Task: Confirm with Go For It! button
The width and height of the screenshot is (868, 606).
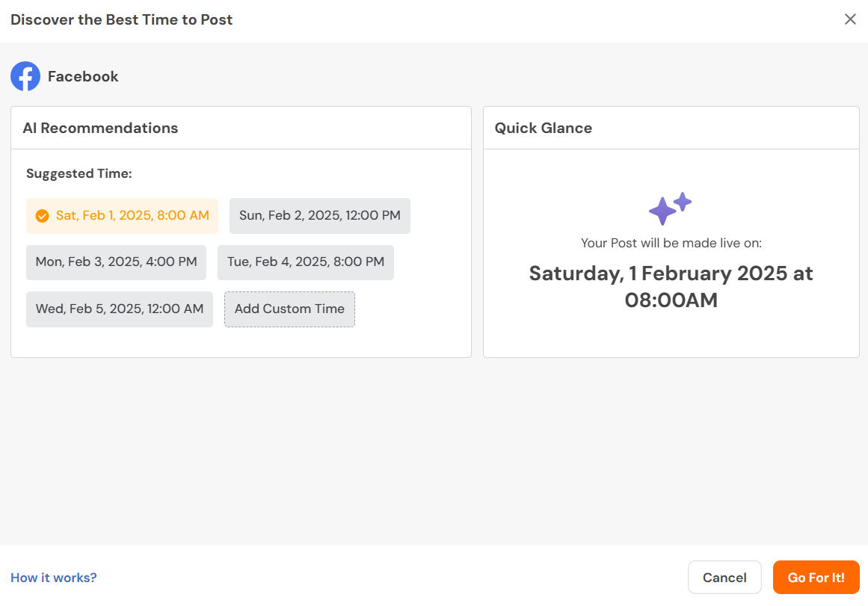Action: click(x=816, y=578)
